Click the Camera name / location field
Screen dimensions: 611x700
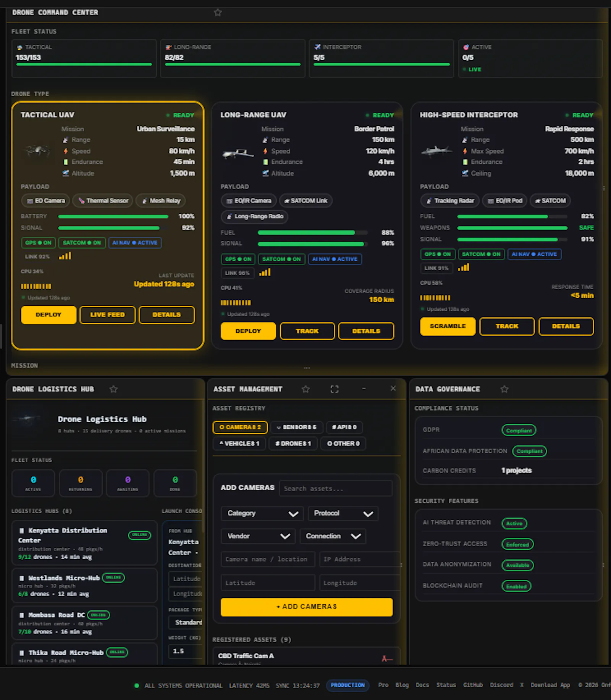point(268,559)
